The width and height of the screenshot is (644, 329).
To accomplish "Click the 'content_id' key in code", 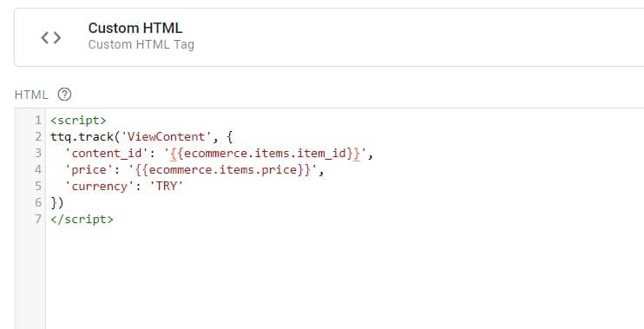I will click(x=107, y=153).
